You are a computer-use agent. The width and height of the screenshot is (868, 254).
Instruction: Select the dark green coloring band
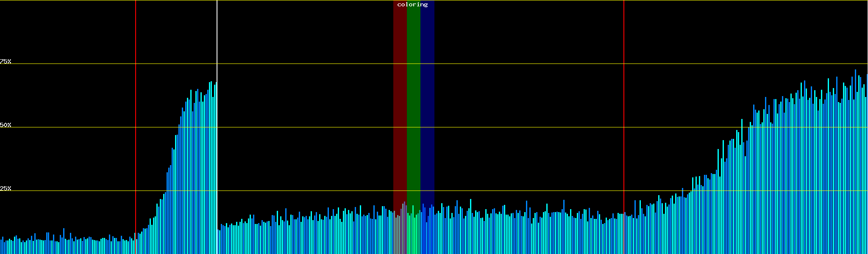(x=413, y=106)
